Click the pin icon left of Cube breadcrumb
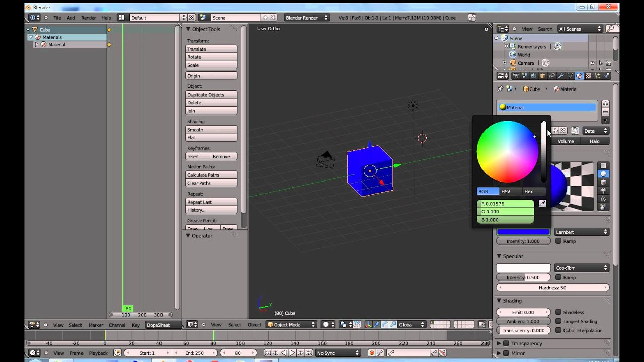The width and height of the screenshot is (644, 362). point(500,89)
